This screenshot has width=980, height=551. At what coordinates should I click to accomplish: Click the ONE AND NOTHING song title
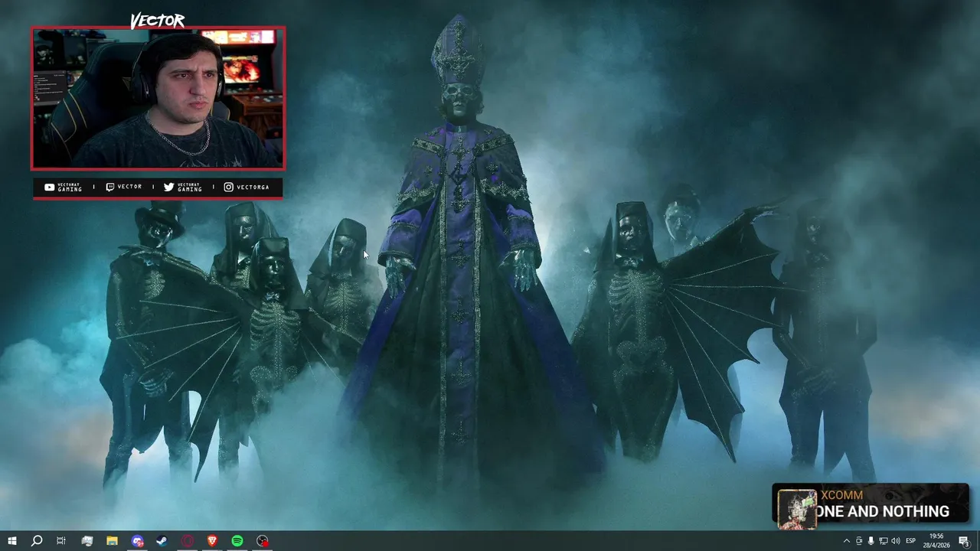[884, 512]
